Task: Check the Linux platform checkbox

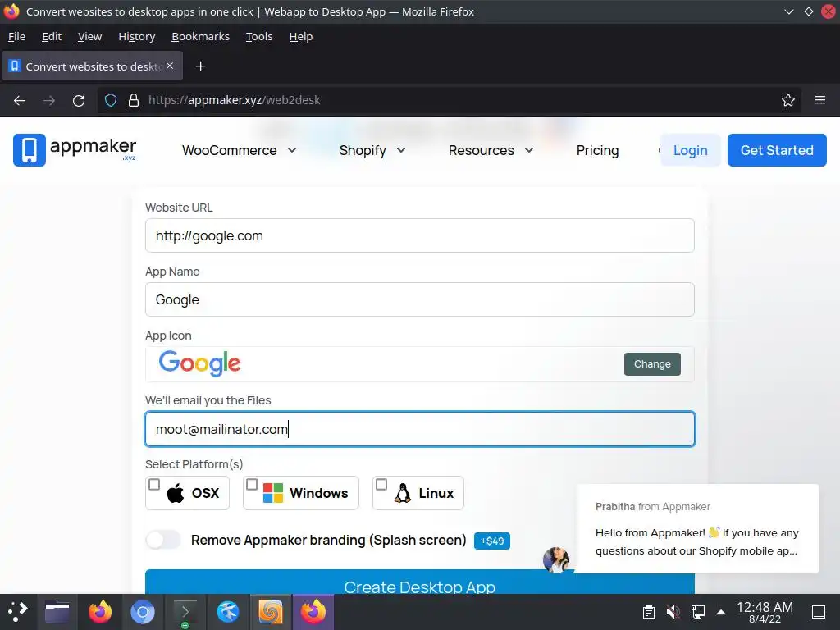Action: coord(381,484)
